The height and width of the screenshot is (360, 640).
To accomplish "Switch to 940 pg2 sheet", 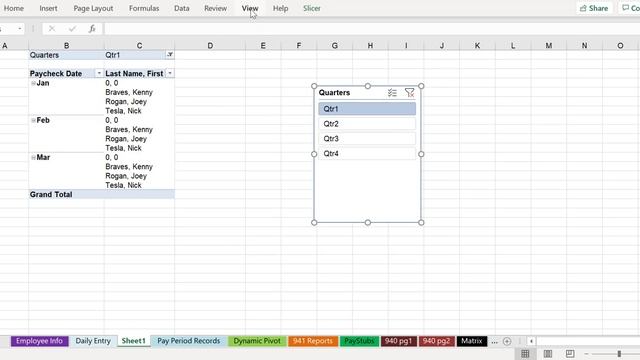I will coord(436,341).
